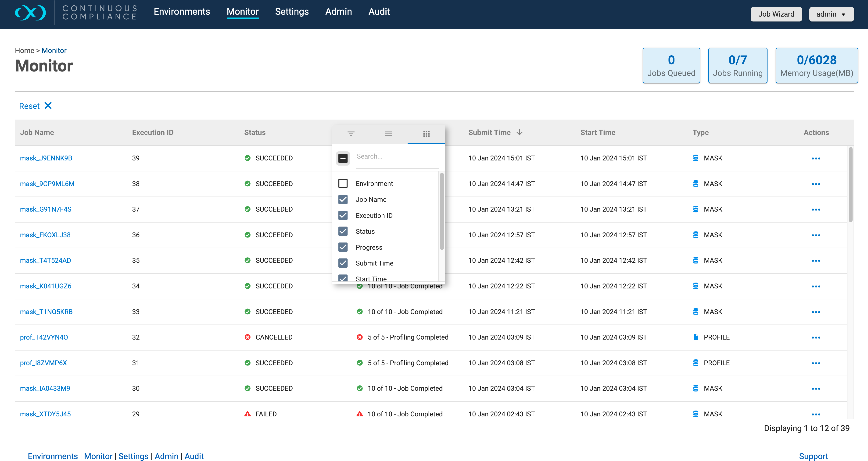The image size is (868, 461).
Task: Uncheck the Execution ID column checkbox
Action: click(343, 215)
